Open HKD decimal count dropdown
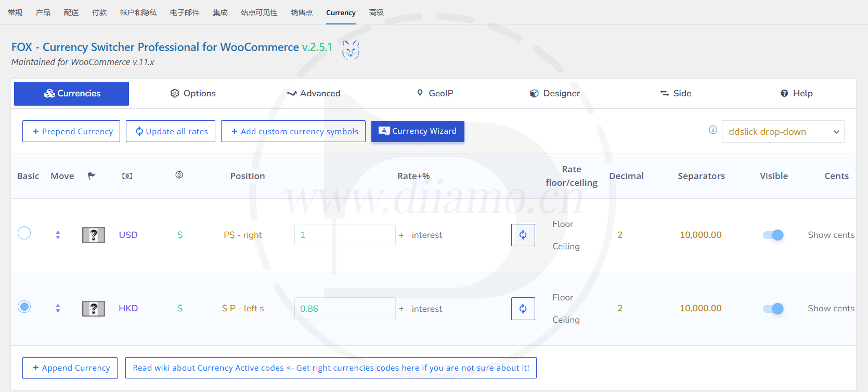Screen dimensions: 868x392 click(620, 308)
